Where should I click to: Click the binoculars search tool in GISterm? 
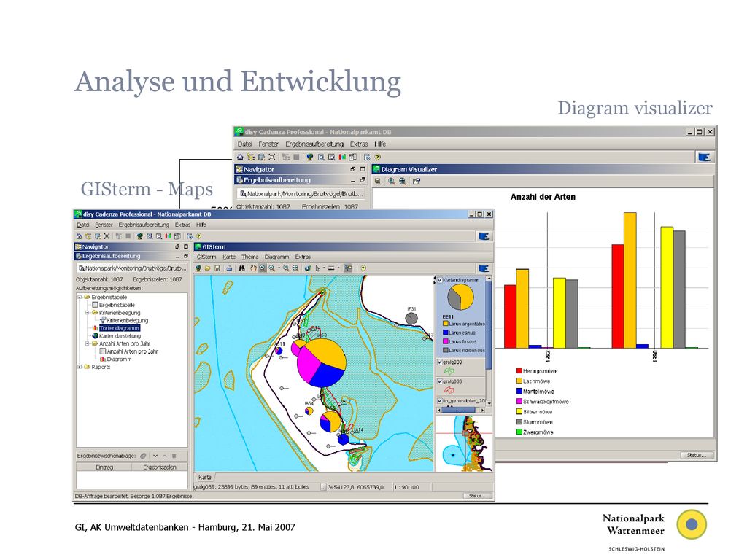coord(241,268)
